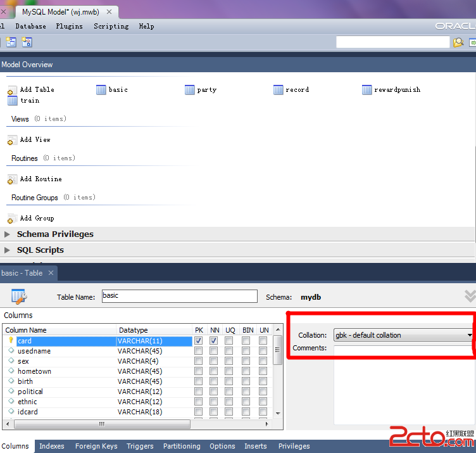Click the diamond icon beside birth
This screenshot has height=453, width=476.
tap(11, 380)
